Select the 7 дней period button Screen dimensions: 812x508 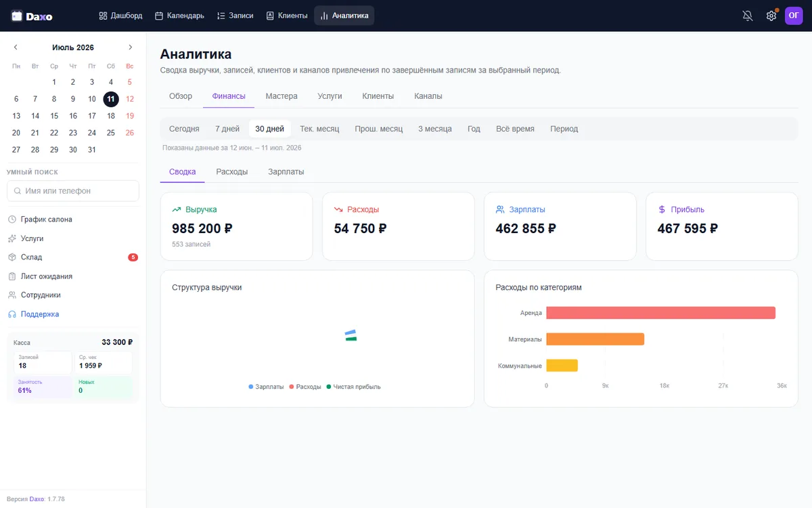[227, 129]
